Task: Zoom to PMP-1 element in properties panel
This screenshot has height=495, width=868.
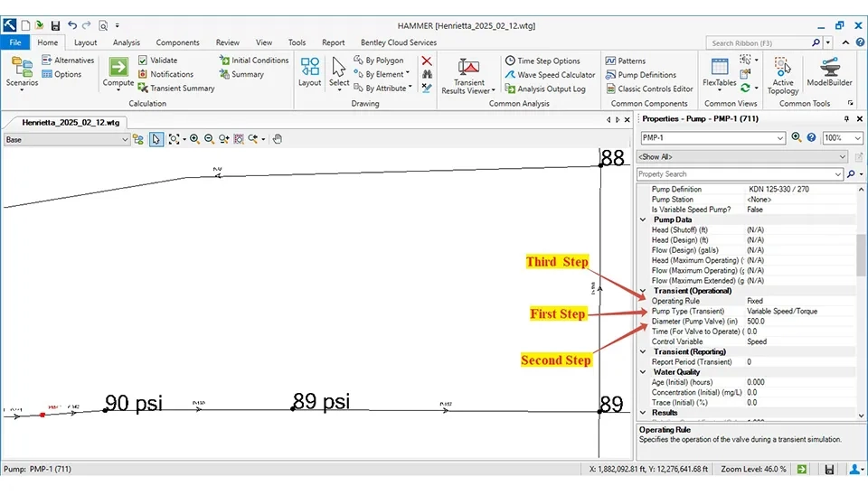Action: coord(797,138)
